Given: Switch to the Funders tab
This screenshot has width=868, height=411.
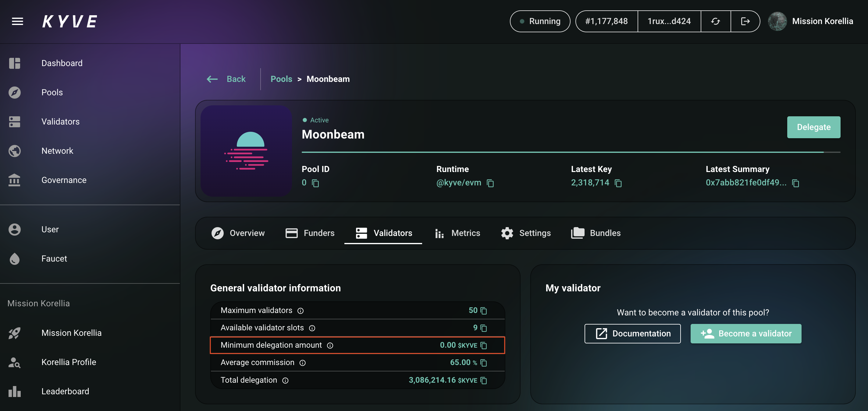Looking at the screenshot, I should point(310,233).
